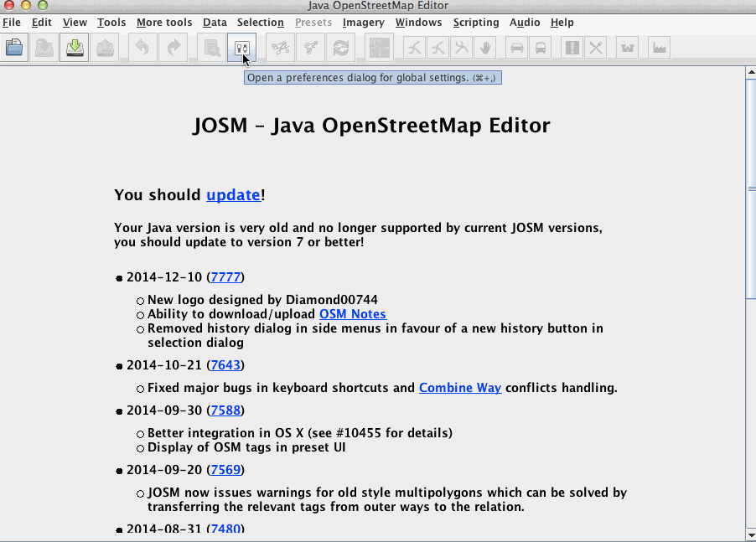Image resolution: width=756 pixels, height=542 pixels.
Task: Follow the OSM Notes link
Action: tap(353, 314)
